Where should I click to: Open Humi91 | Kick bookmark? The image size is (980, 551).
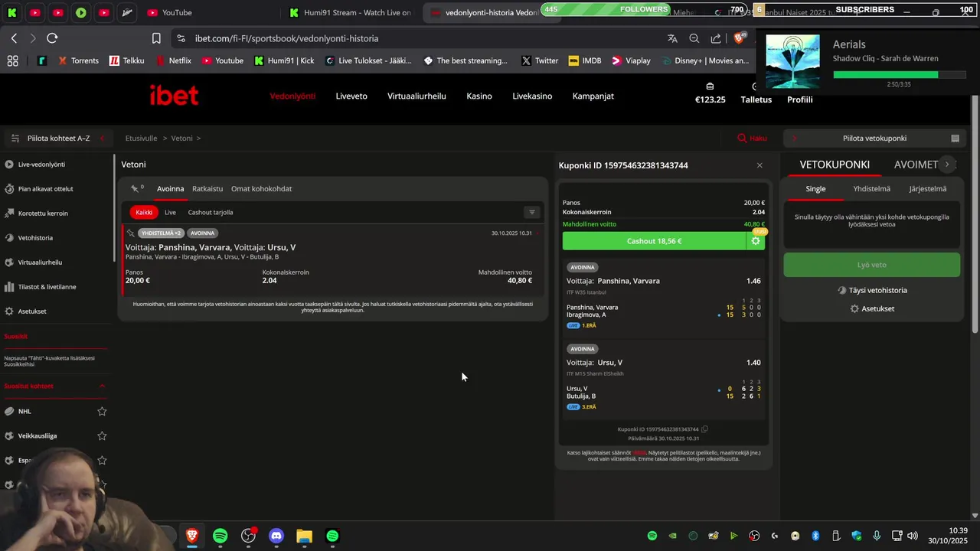284,60
